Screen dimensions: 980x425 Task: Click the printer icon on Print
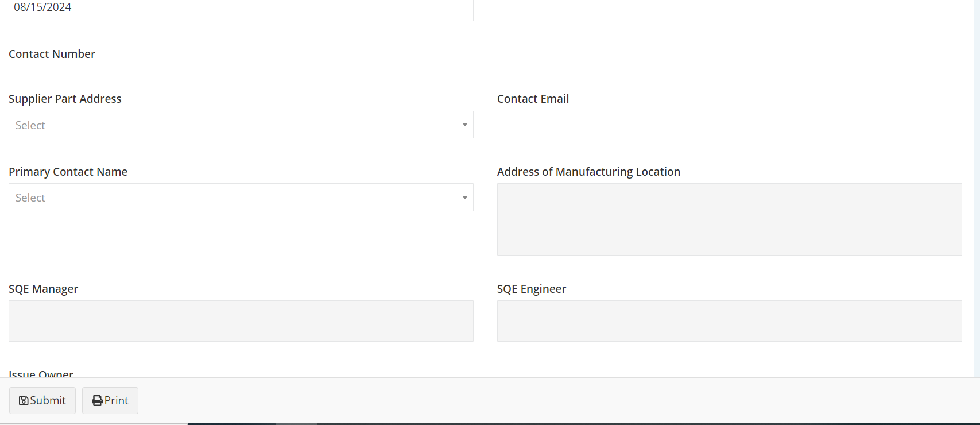click(x=98, y=401)
